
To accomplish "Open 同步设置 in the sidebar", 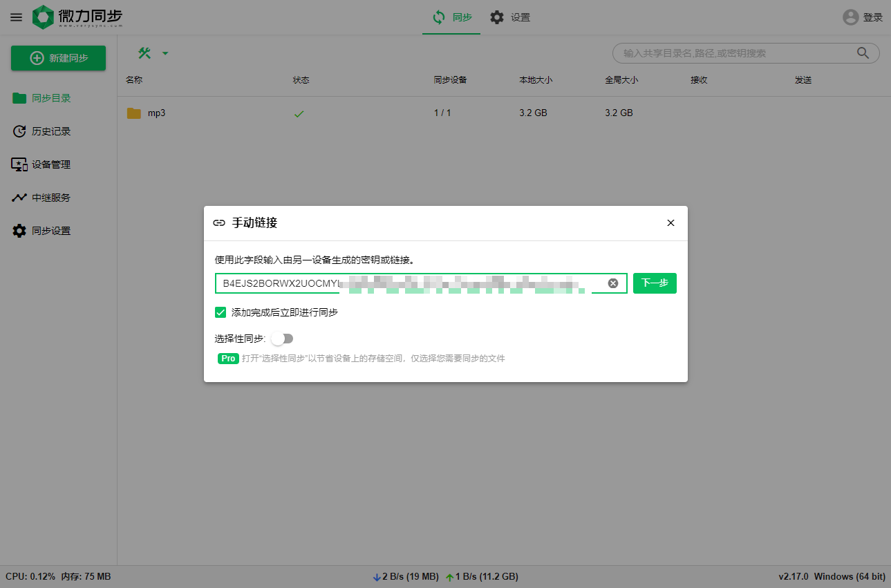I will pos(58,231).
